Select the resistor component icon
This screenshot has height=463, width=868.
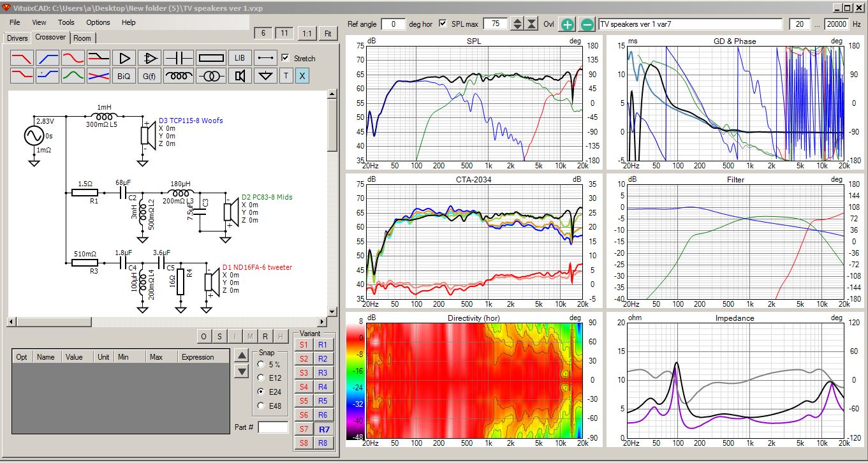point(211,58)
